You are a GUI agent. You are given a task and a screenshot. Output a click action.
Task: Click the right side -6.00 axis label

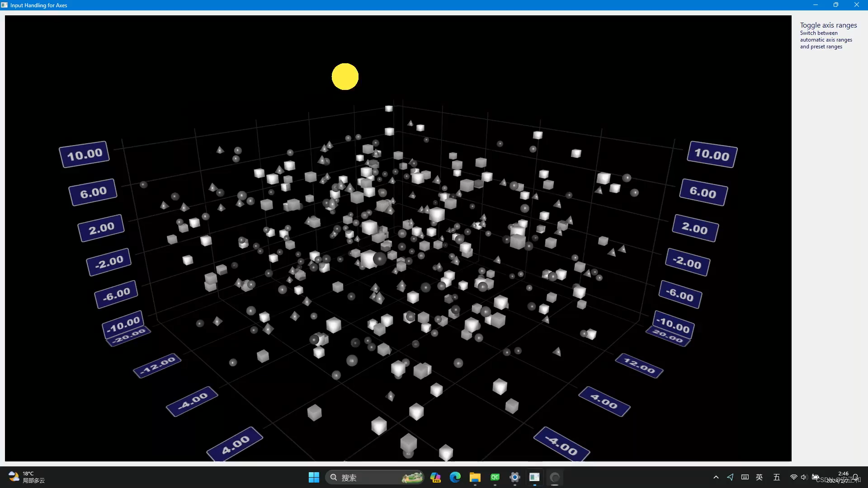pyautogui.click(x=679, y=295)
